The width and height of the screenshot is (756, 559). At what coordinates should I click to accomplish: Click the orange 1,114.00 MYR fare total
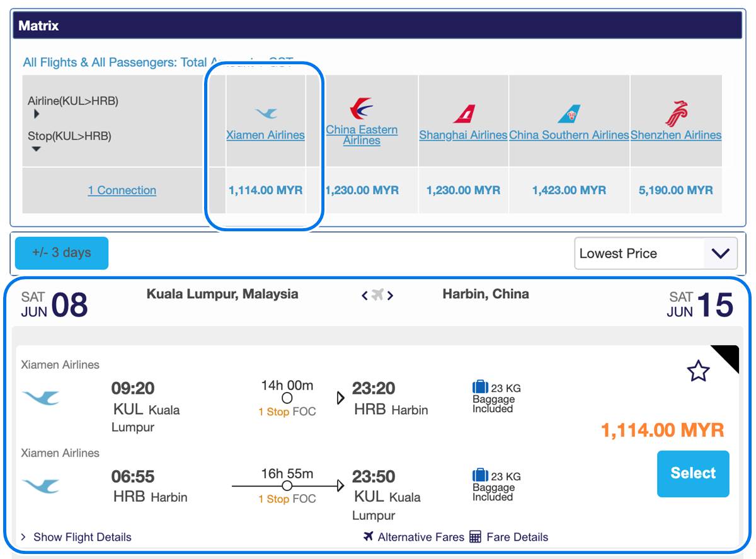(x=663, y=430)
